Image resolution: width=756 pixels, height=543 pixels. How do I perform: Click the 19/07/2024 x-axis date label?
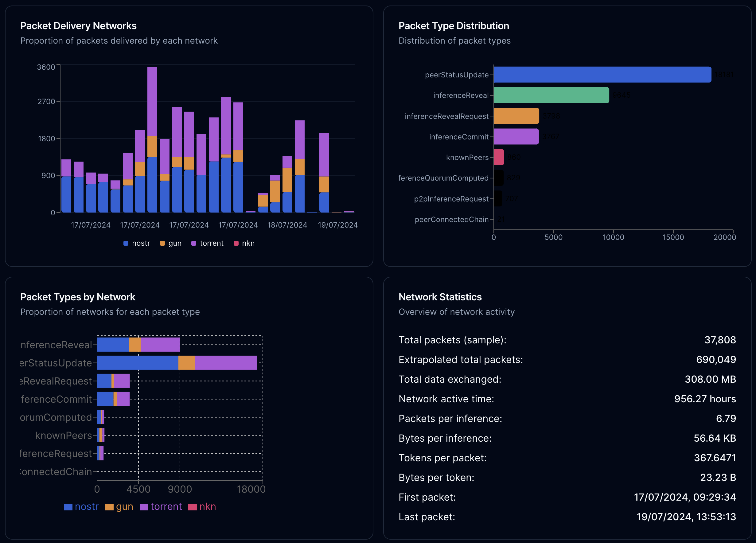tap(338, 225)
